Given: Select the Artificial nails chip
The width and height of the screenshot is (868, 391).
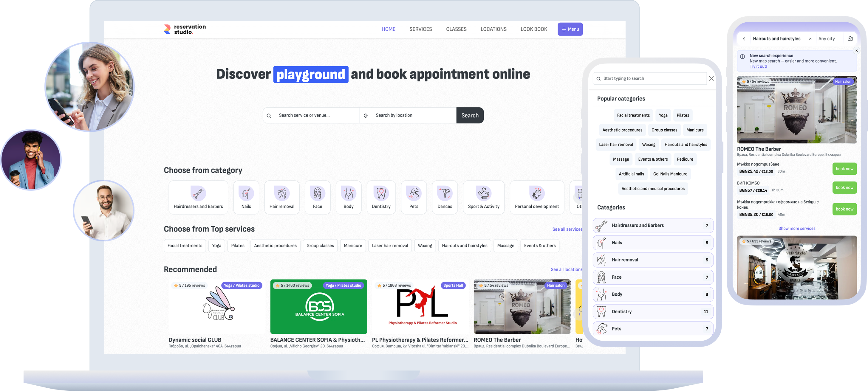Looking at the screenshot, I should click(x=631, y=174).
